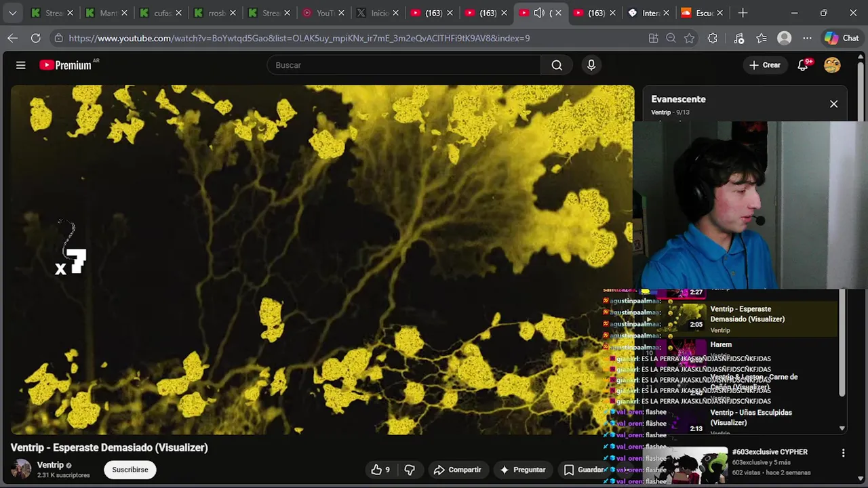Click the Crear create button
This screenshot has width=868, height=488.
tap(765, 65)
